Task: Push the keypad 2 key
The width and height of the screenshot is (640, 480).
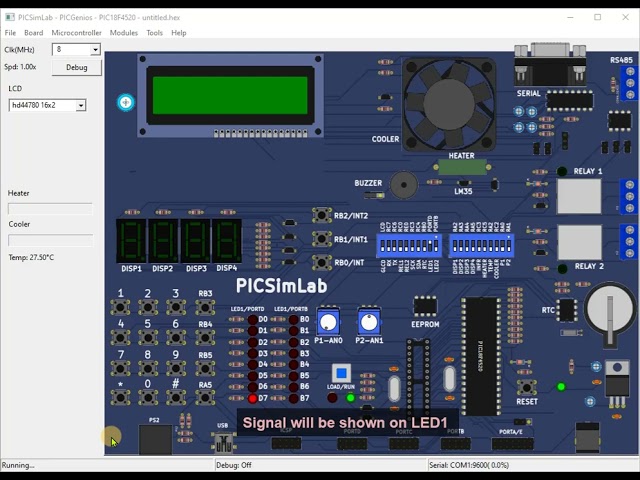Action: pos(148,307)
